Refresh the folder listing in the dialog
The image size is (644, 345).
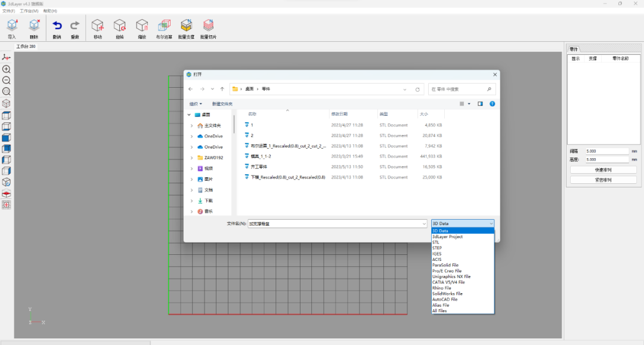(417, 89)
